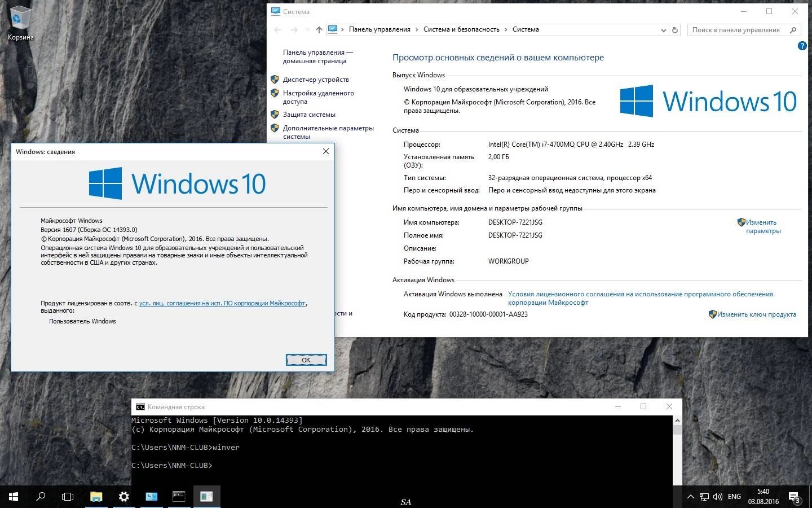812x508 pixels.
Task: Open the Защита системы link
Action: point(309,115)
